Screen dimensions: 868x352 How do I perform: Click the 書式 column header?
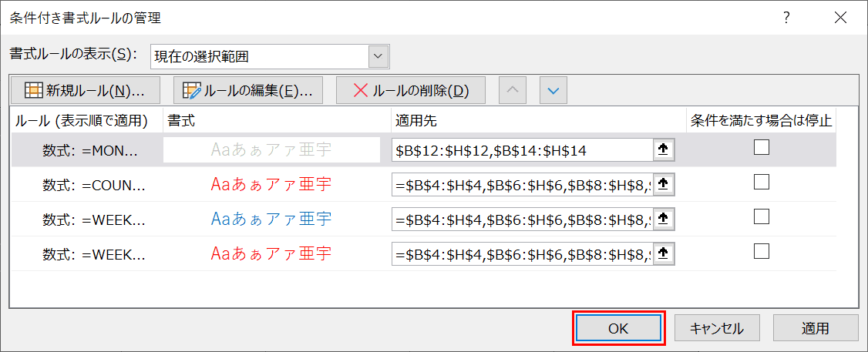277,121
